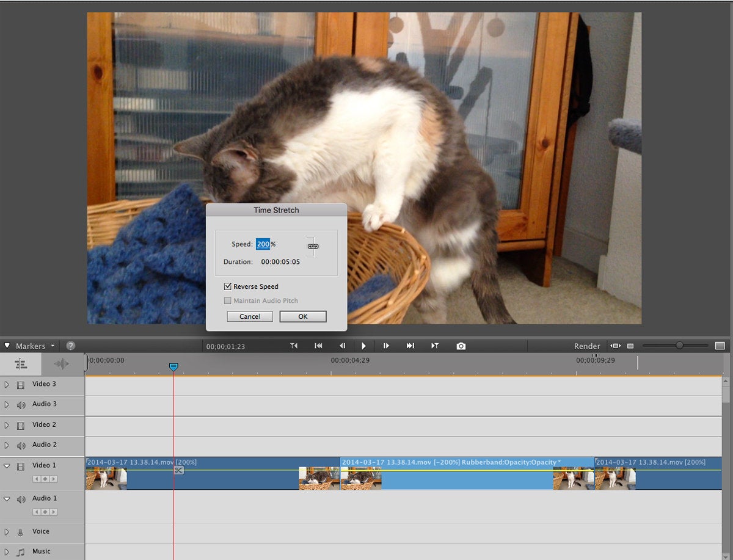
Task: Click the Voice track microphone icon
Action: [21, 532]
